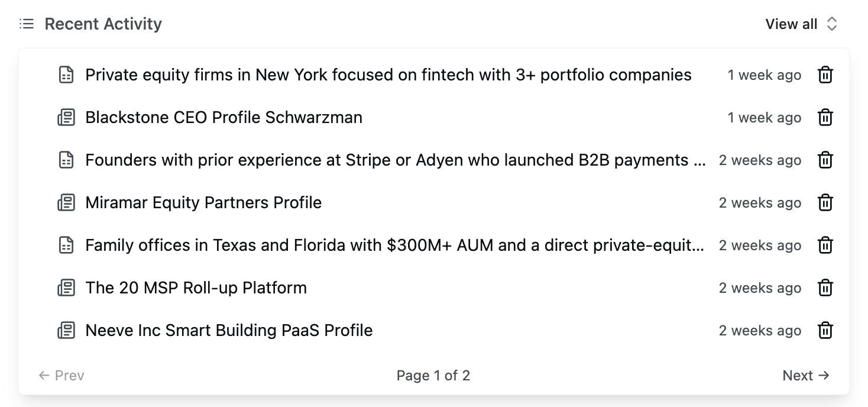Click the Page 1 of 2 indicator
This screenshot has width=868, height=407.
433,375
